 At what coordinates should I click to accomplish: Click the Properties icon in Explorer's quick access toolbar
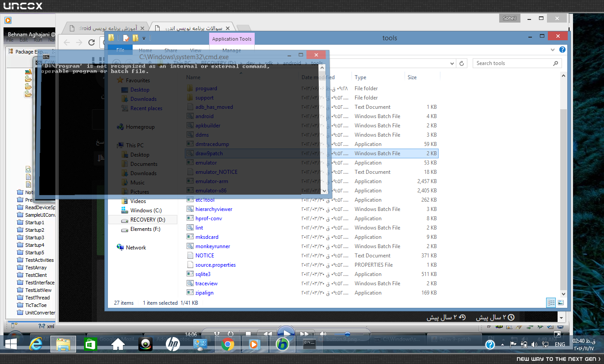tap(126, 38)
